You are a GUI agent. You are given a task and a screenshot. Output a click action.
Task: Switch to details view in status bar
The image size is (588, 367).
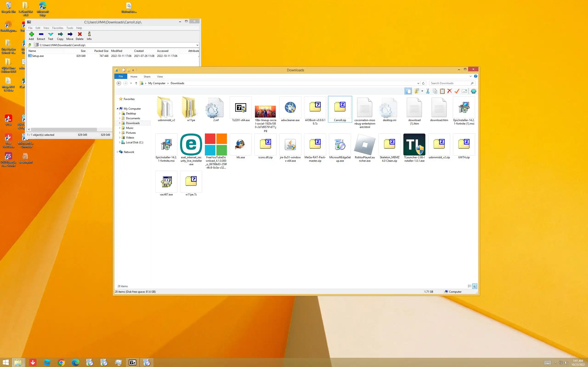(469, 286)
